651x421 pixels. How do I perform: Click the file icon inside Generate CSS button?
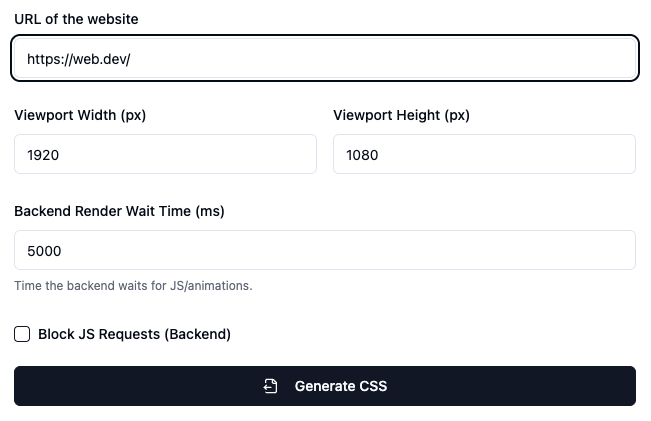[270, 386]
